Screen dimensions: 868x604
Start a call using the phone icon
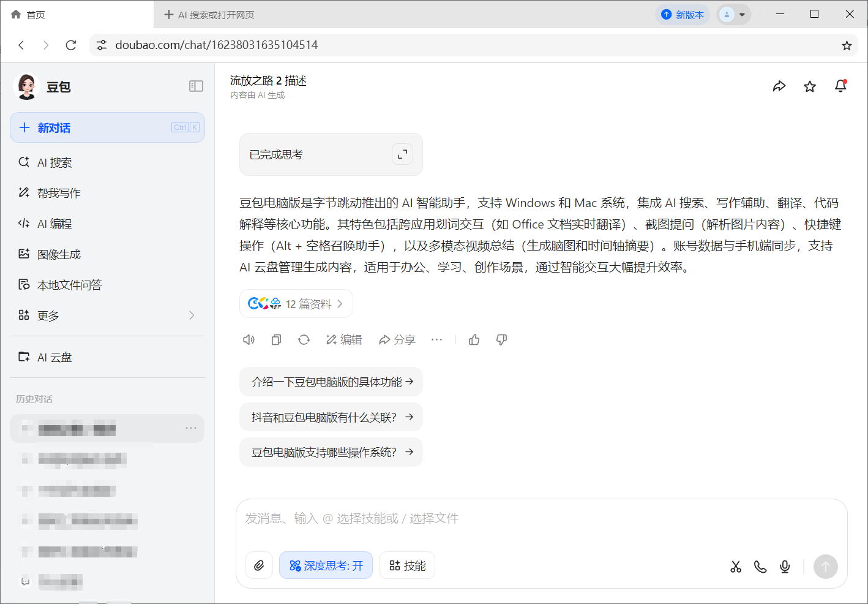click(760, 567)
